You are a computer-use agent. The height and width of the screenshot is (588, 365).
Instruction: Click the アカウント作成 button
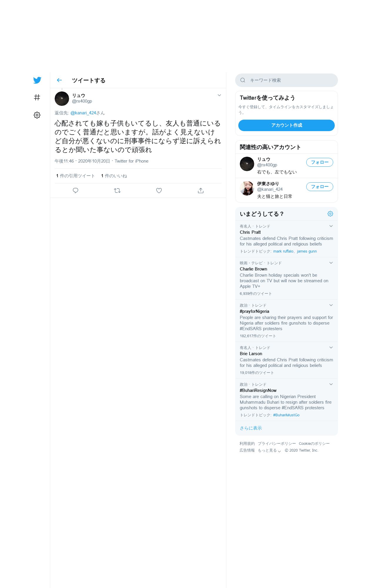287,125
